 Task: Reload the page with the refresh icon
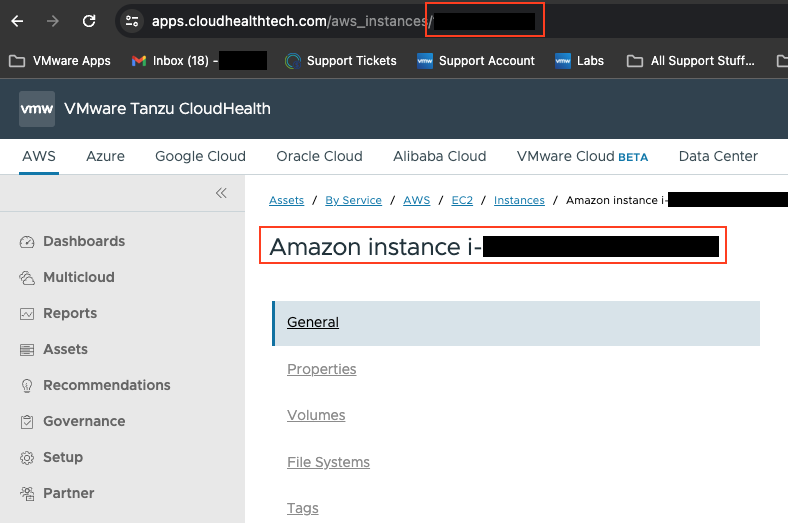(x=89, y=20)
